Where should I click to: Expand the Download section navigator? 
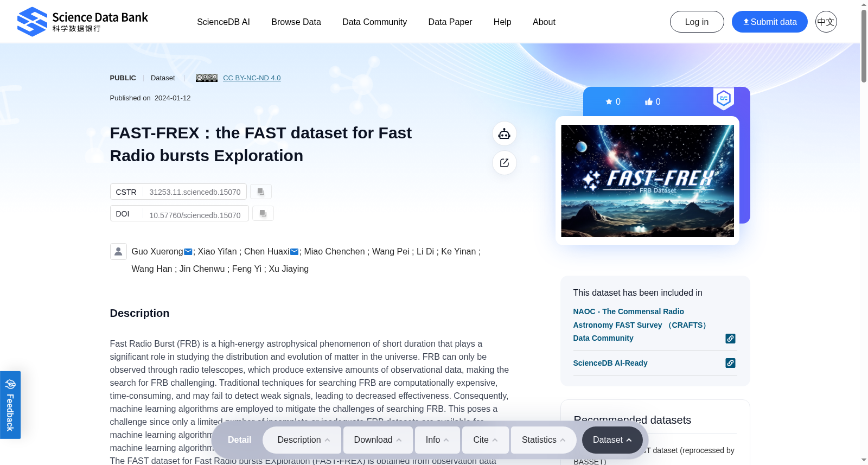[378, 440]
